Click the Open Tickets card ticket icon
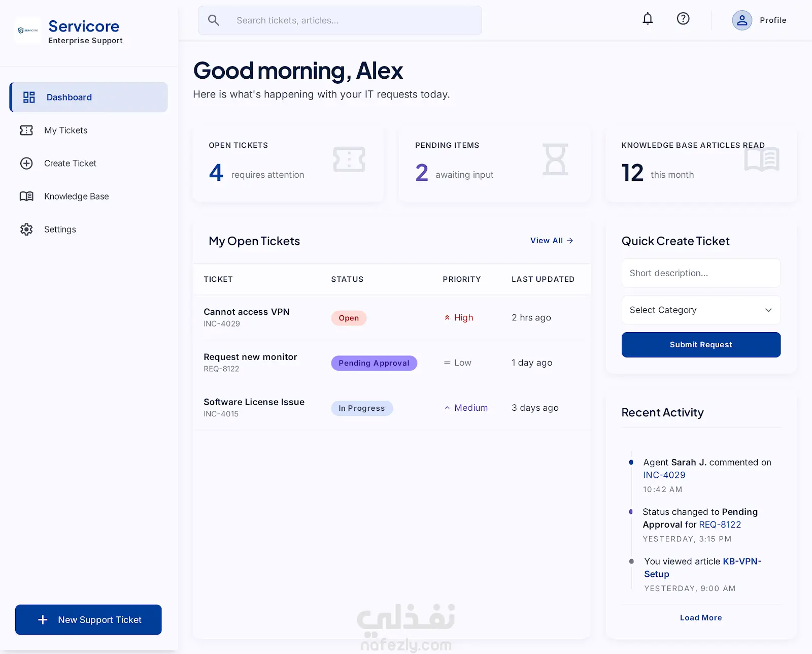 coord(349,159)
